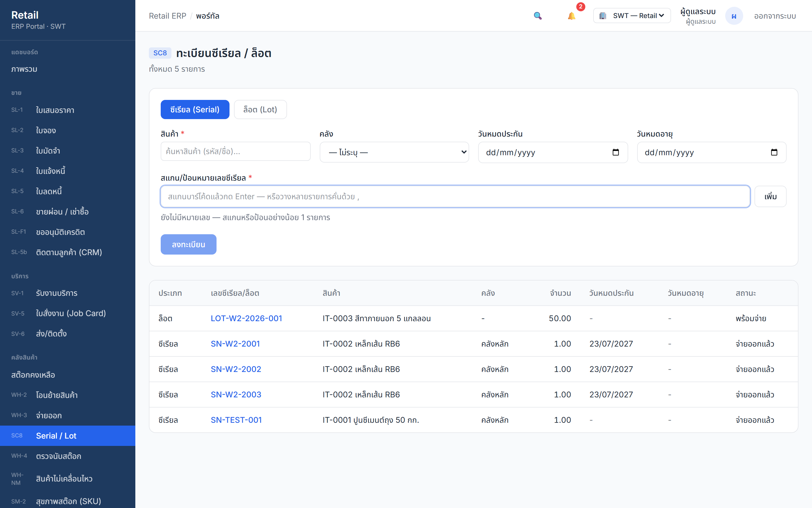Select IT-0001 ปูนซีเมนต์ถุง 50 กก. cell
This screenshot has height=508, width=812.
click(x=371, y=420)
